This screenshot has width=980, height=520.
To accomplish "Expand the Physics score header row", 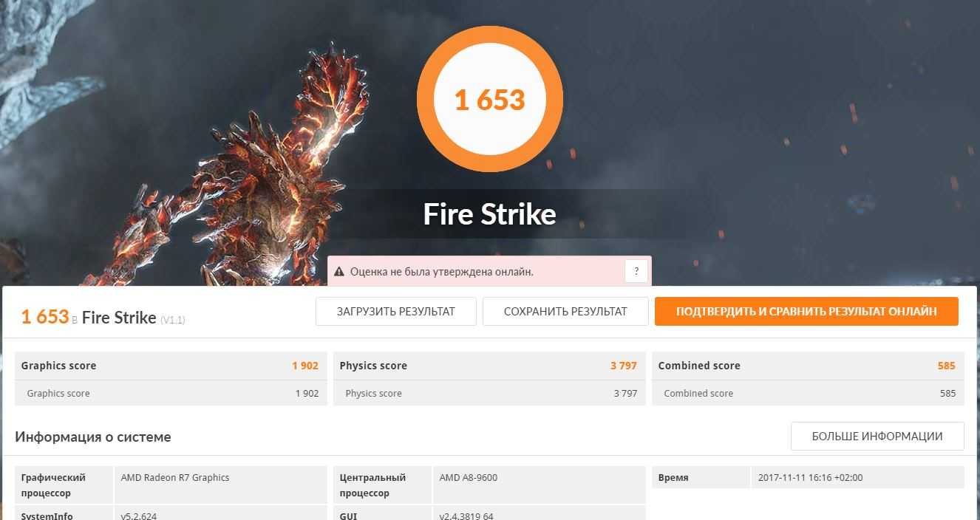I will point(489,366).
